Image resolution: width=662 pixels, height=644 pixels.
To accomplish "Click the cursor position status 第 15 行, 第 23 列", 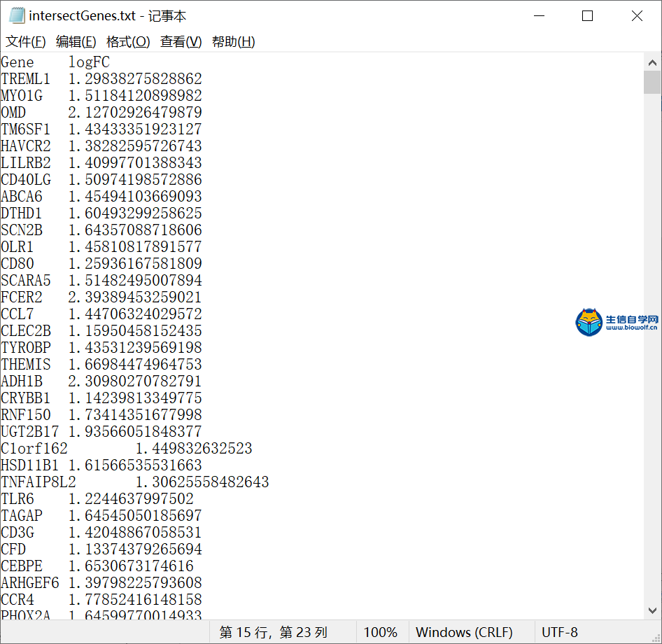I will point(273,632).
